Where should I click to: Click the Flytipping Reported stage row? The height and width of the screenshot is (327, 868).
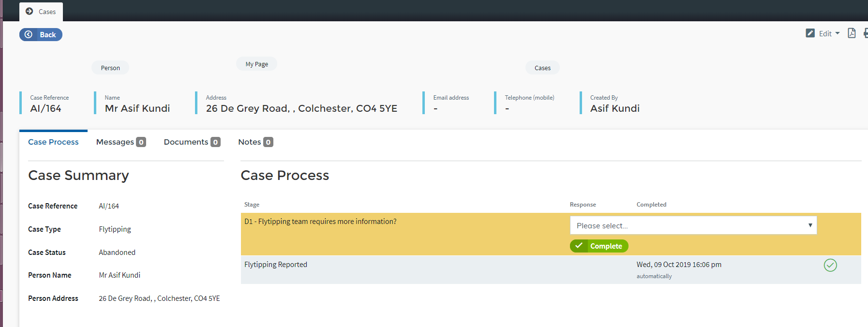coord(276,265)
